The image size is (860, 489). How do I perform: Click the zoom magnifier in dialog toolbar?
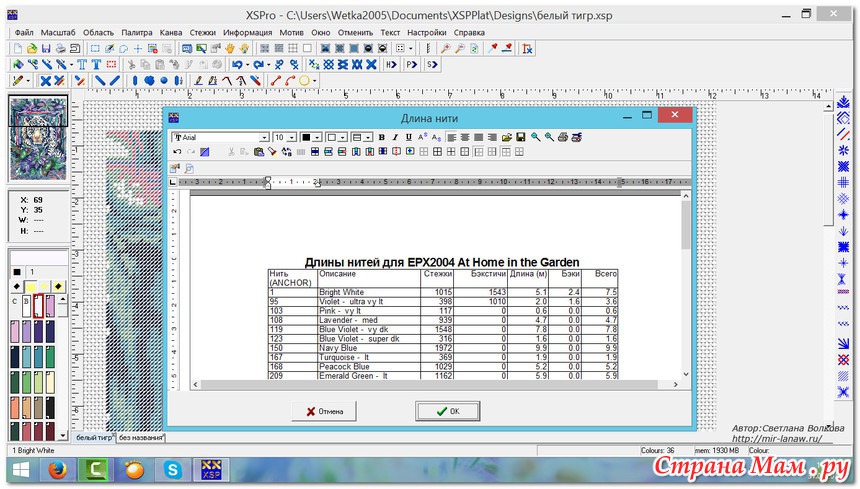click(535, 137)
